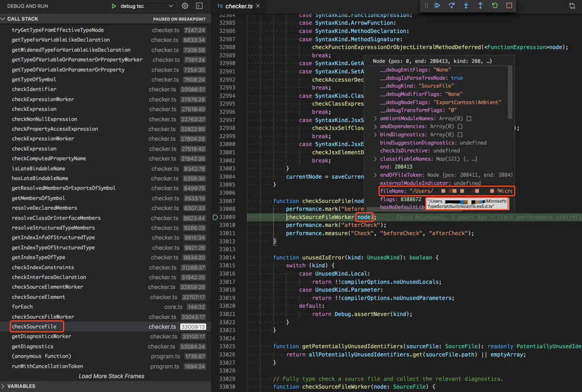The height and width of the screenshot is (392, 582).
Task: Expand classifiableNames in the hover popup
Action: point(375,159)
